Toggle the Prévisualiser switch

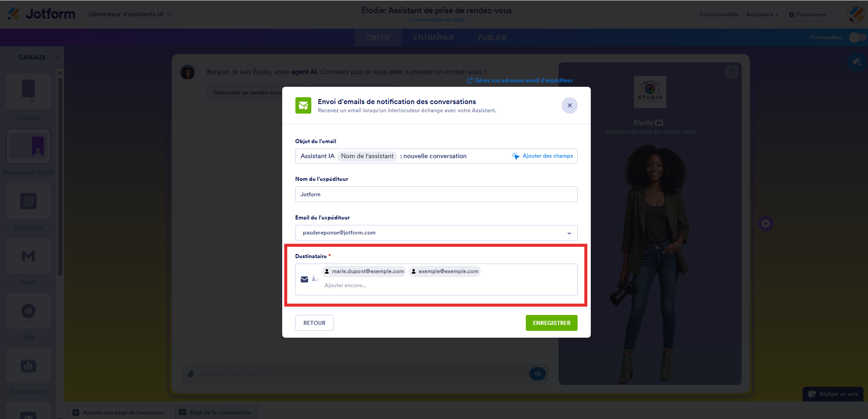point(857,37)
